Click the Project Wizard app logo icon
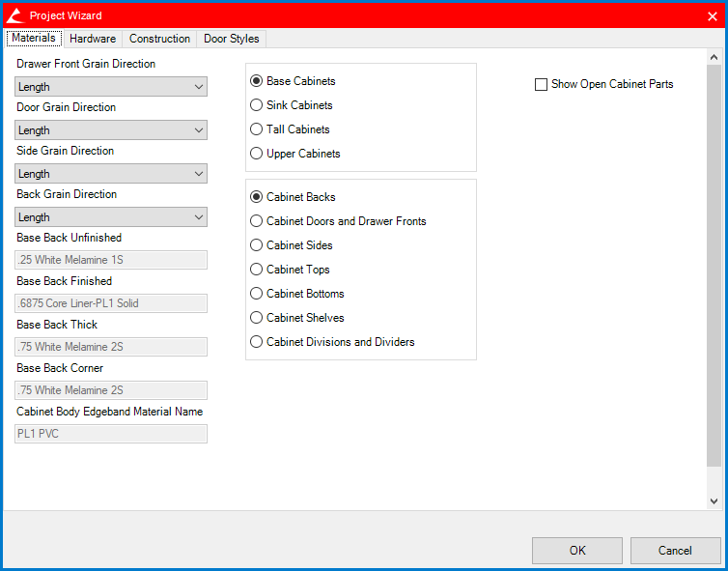Screen dimensions: 728x571 point(14,15)
